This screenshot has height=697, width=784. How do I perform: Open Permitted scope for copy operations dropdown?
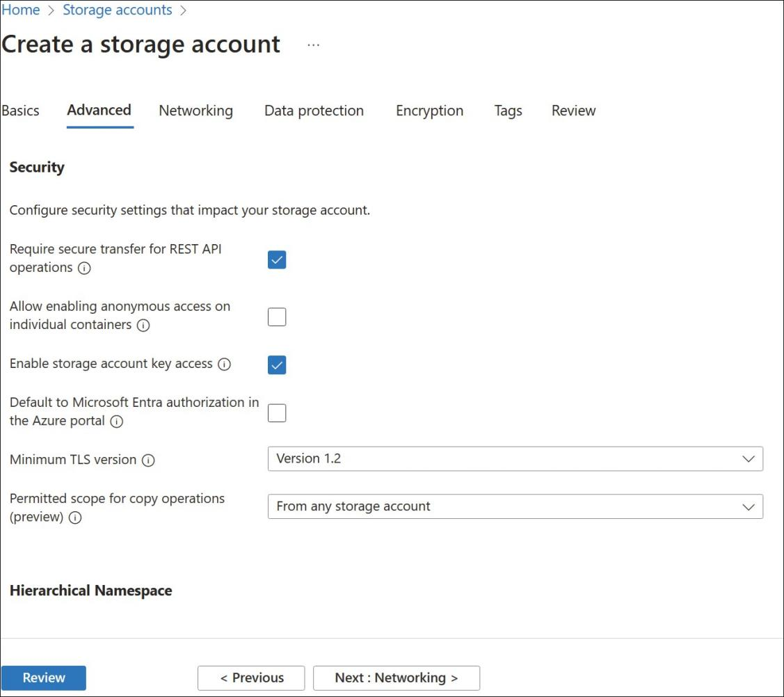[515, 506]
